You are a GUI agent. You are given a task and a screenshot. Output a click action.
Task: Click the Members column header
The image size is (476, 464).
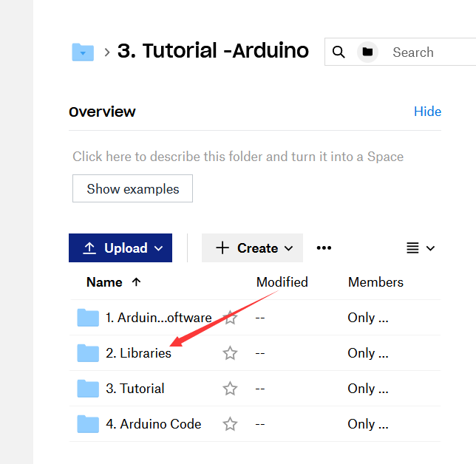375,282
